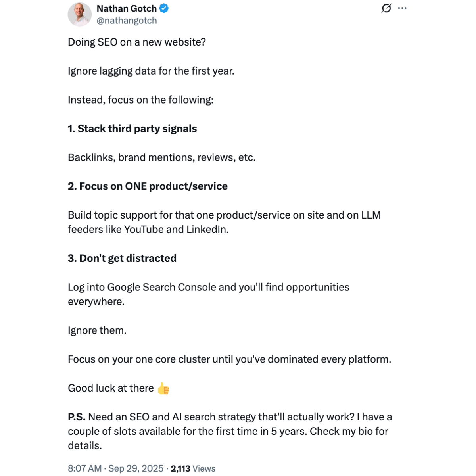Visit the @nathangotch profile handle

point(127,20)
